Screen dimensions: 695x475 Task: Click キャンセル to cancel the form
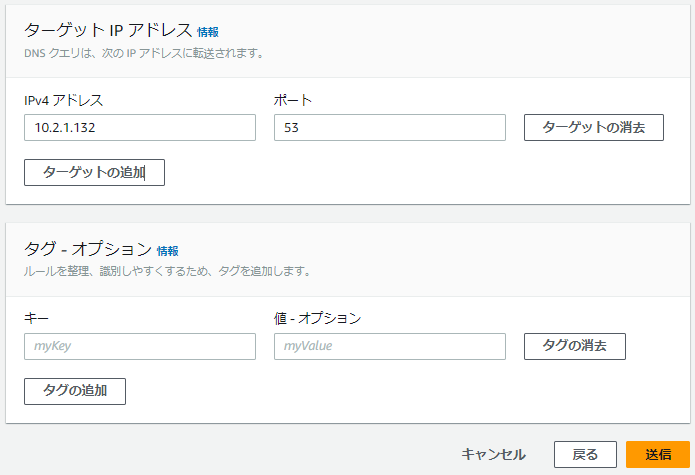click(x=493, y=455)
